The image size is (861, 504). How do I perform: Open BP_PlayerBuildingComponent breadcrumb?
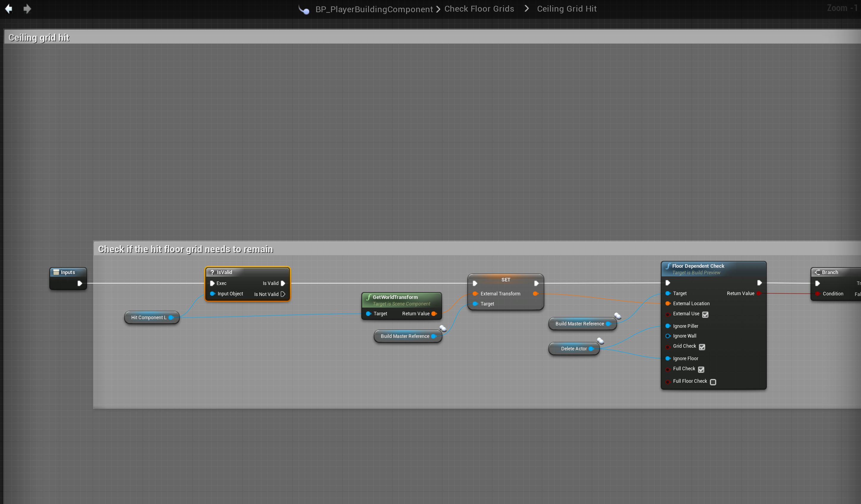[x=374, y=9]
